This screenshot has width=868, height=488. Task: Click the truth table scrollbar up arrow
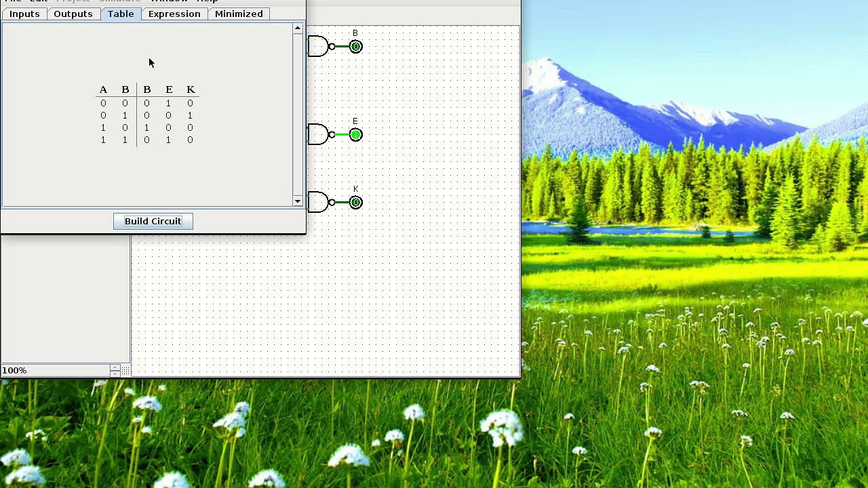[x=298, y=28]
